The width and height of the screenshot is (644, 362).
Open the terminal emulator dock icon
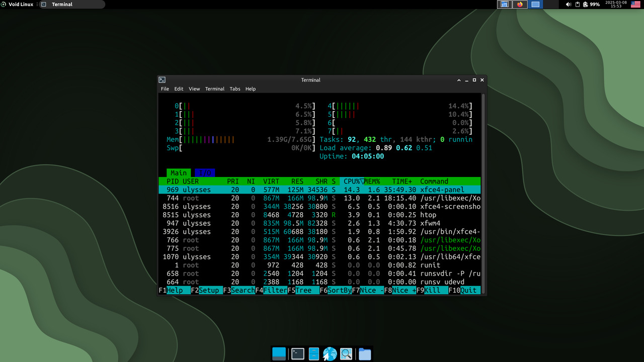(x=298, y=354)
